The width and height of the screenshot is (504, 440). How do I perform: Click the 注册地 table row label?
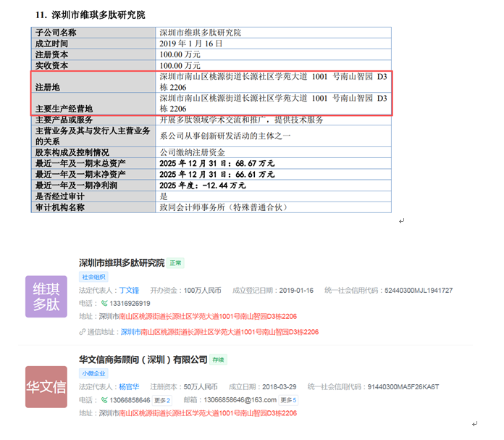[48, 86]
